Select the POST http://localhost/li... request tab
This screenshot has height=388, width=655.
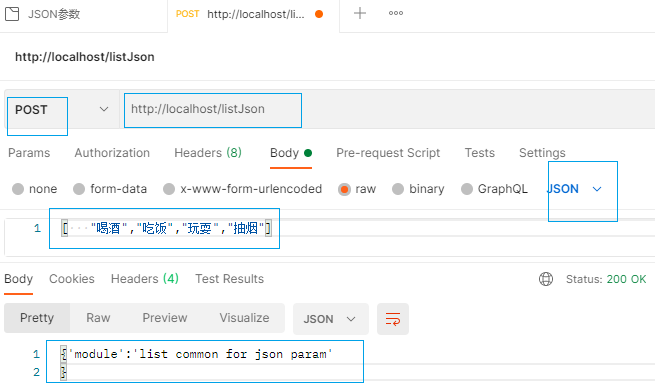253,15
